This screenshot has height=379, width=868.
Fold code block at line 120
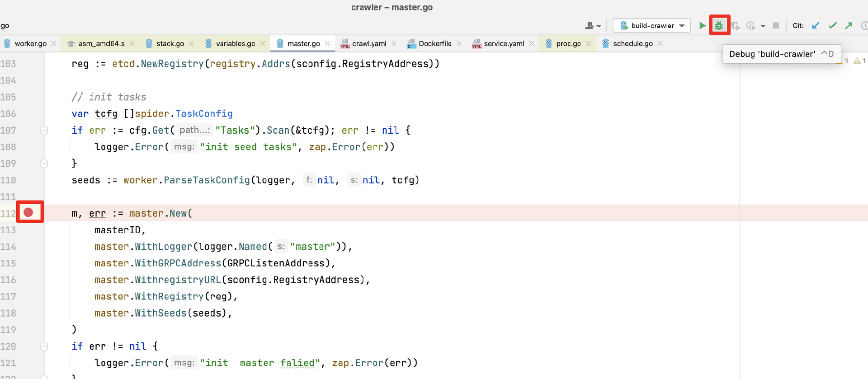coord(44,346)
